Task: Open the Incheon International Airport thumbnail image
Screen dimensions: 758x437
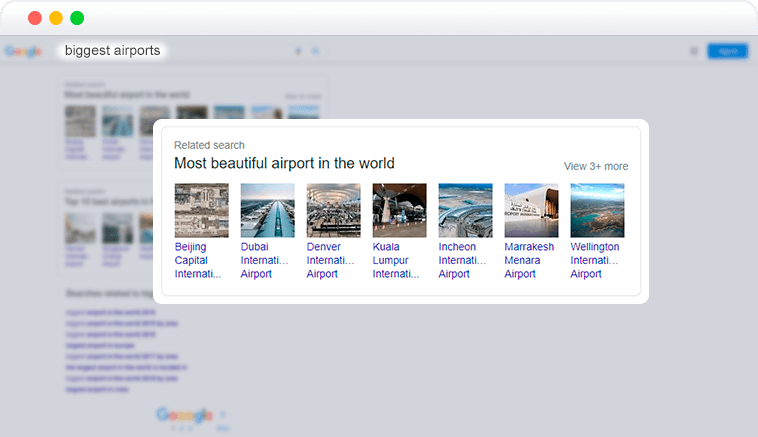Action: (466, 210)
